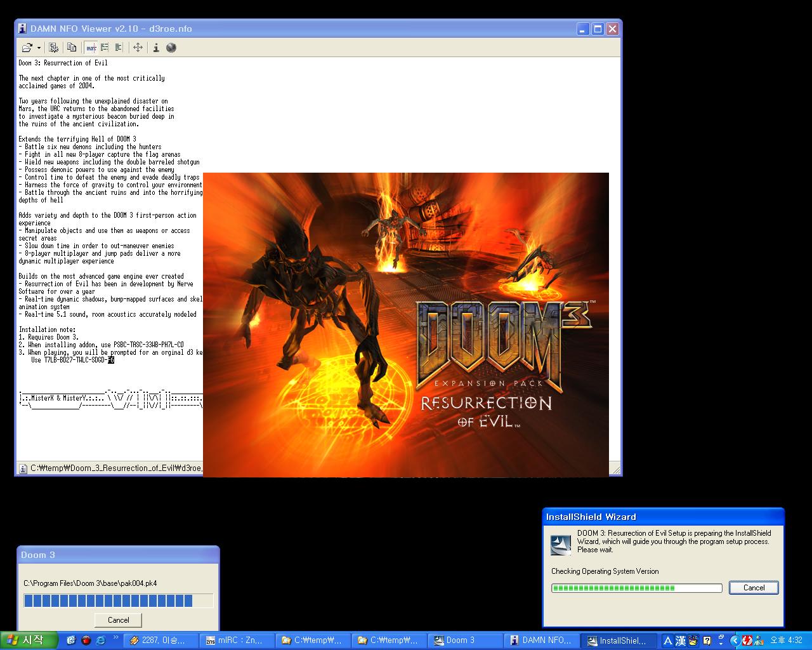812x650 pixels.
Task: Click the Copy text toolbar icon
Action: coord(72,48)
